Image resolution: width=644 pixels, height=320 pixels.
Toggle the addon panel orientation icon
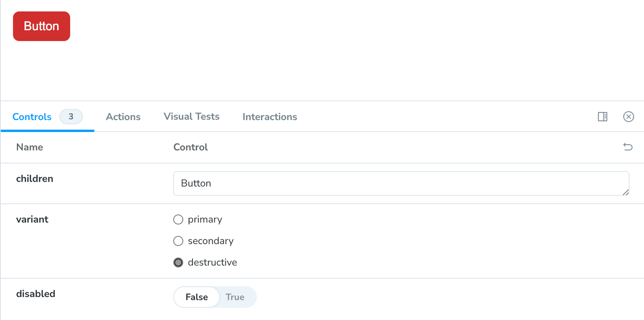602,117
